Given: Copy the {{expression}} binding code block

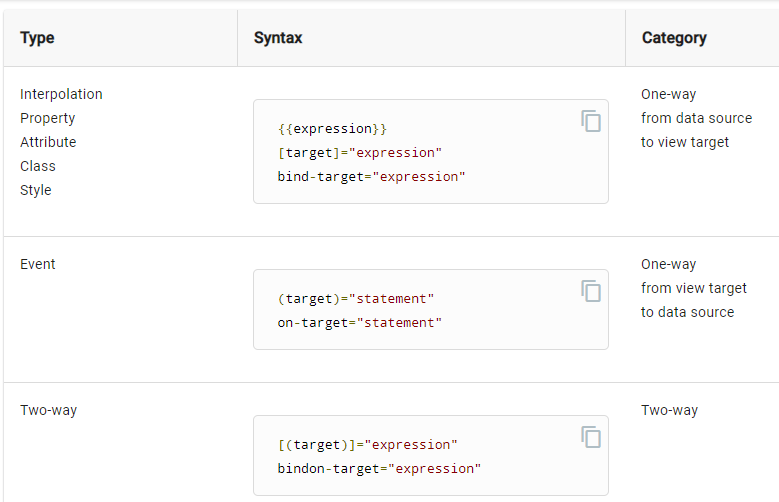Looking at the screenshot, I should click(x=591, y=121).
